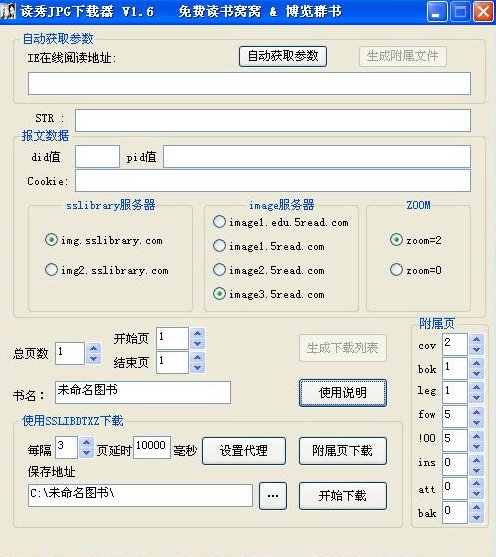Increase !00 value up arrow
496x557 pixels.
point(476,436)
